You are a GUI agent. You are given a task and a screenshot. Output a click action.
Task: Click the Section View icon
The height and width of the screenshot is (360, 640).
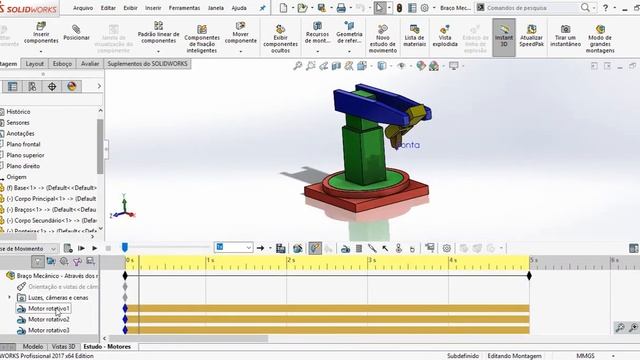pyautogui.click(x=336, y=66)
